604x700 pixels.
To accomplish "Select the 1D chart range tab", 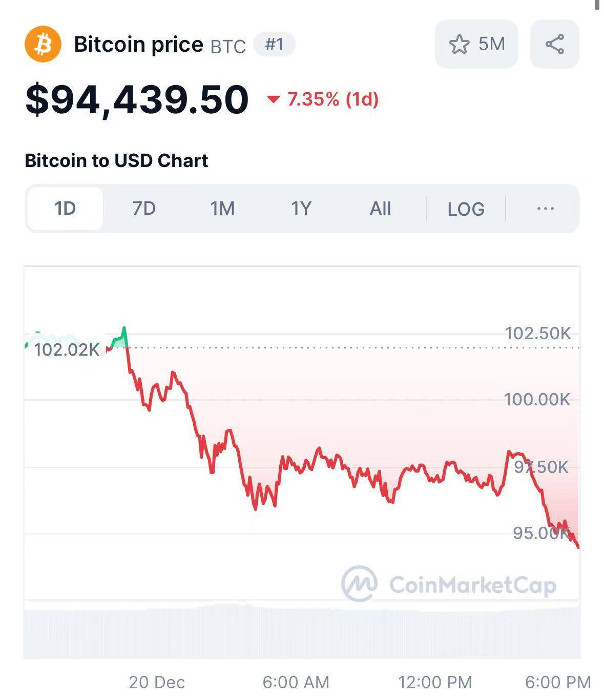I will 65,209.
